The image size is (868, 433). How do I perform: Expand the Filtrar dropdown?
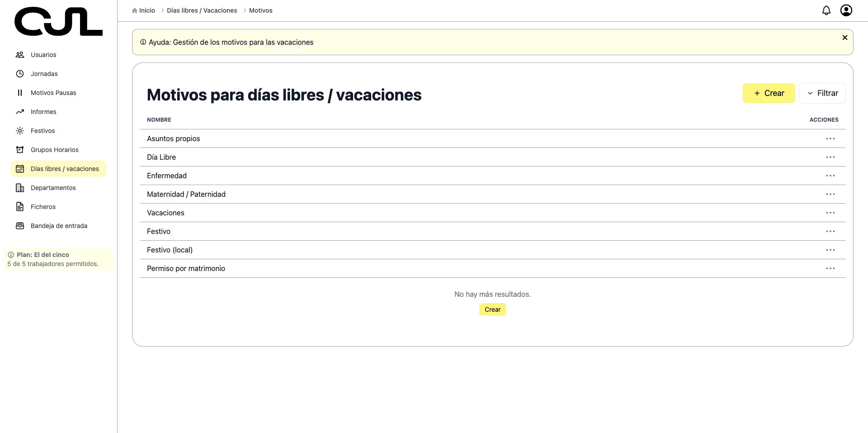click(x=822, y=93)
